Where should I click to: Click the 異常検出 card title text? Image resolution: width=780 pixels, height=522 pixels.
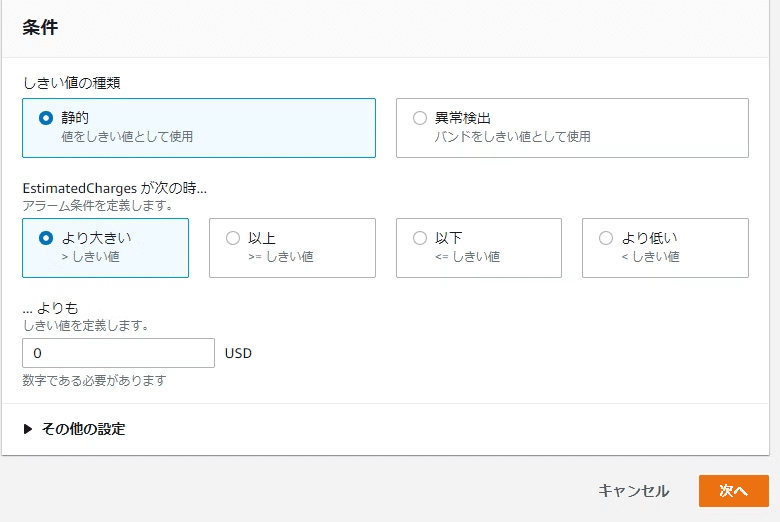tap(463, 118)
